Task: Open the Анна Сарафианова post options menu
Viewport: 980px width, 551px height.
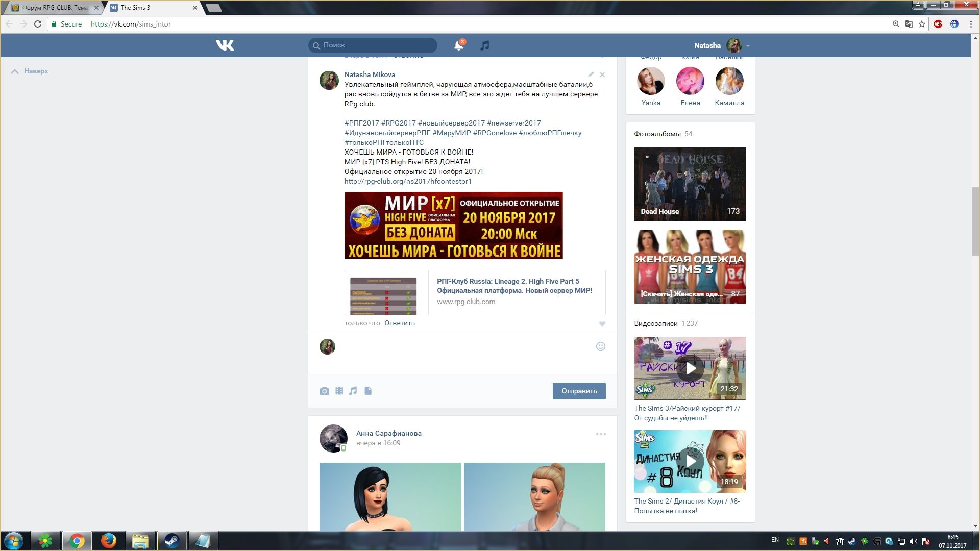Action: [x=601, y=434]
